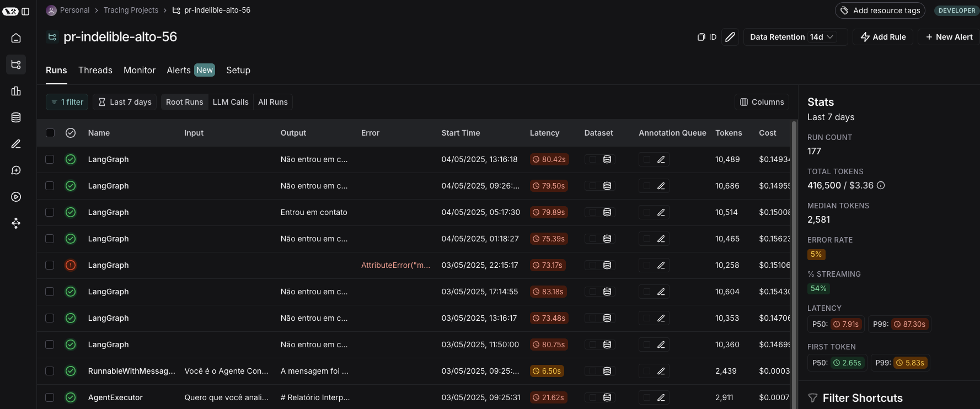Viewport: 980px width, 409px height.
Task: Select the run started 04/05/2025, 13:16:18
Action: pos(50,159)
